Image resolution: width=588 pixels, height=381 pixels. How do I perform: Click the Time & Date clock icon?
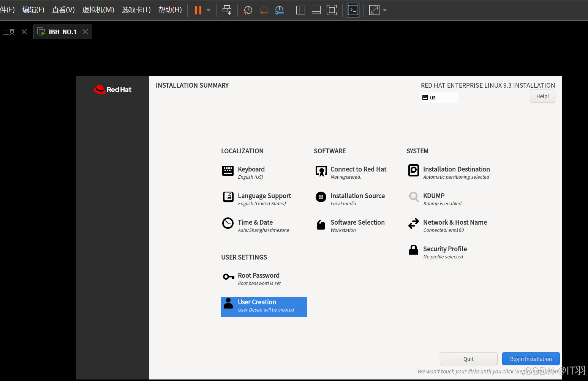click(x=228, y=223)
